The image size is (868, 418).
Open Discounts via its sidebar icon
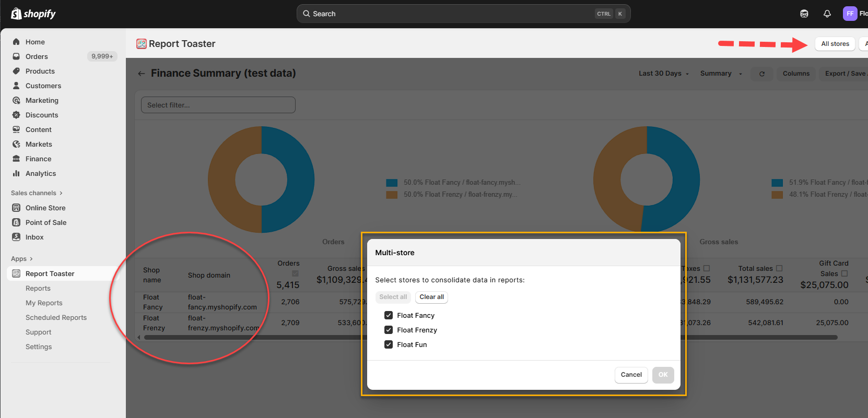click(x=16, y=115)
